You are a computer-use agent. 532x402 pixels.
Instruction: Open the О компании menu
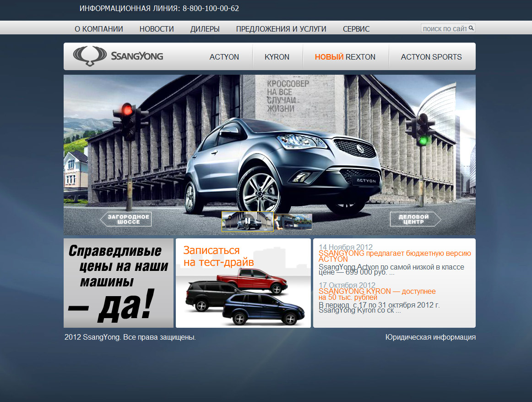(x=99, y=29)
